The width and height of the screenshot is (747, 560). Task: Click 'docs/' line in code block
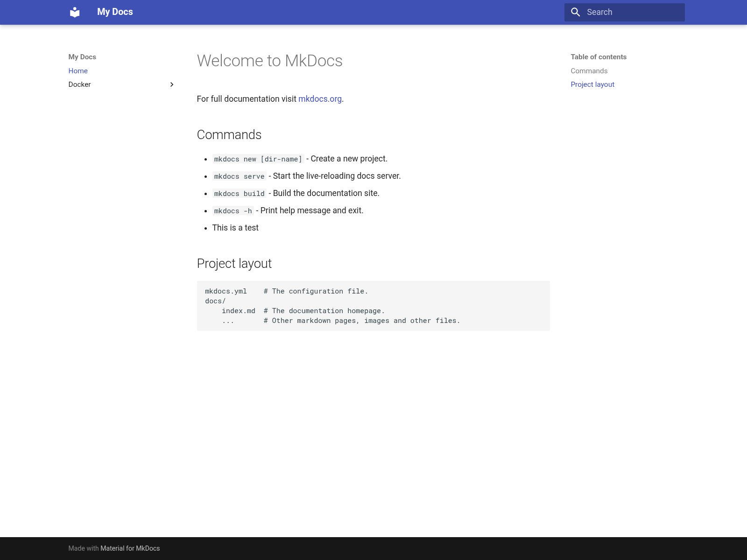click(215, 301)
